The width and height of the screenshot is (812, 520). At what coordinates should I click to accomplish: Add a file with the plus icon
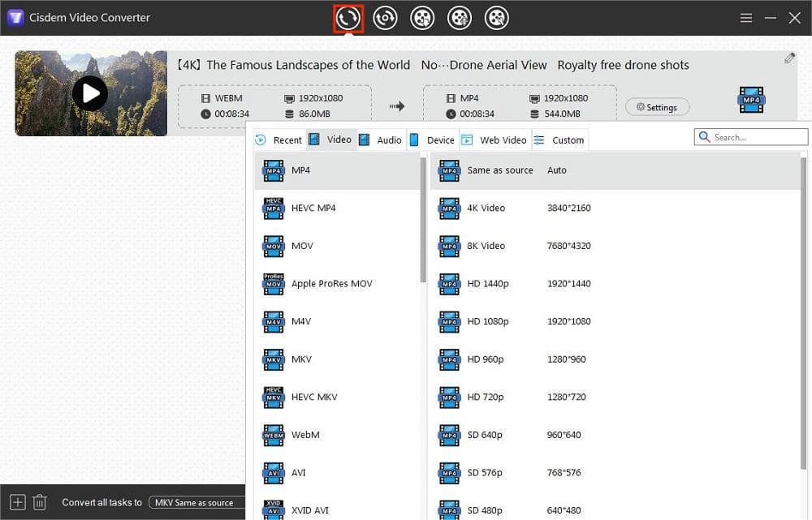point(18,502)
